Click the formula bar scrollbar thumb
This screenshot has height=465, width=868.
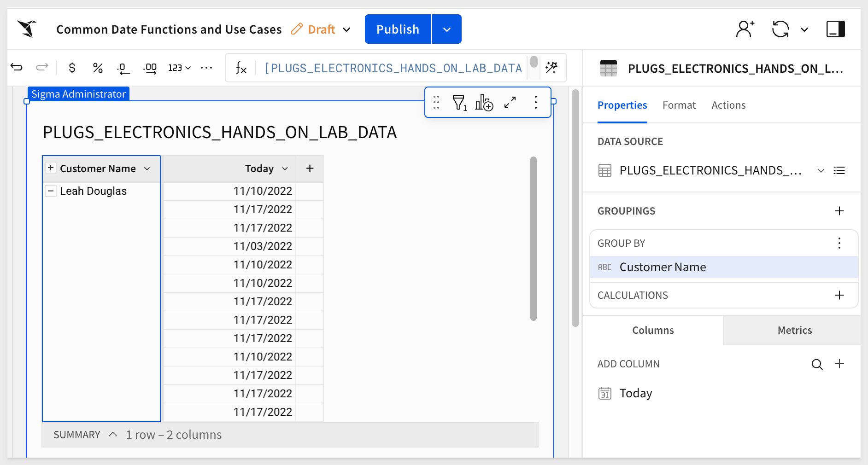(x=534, y=62)
